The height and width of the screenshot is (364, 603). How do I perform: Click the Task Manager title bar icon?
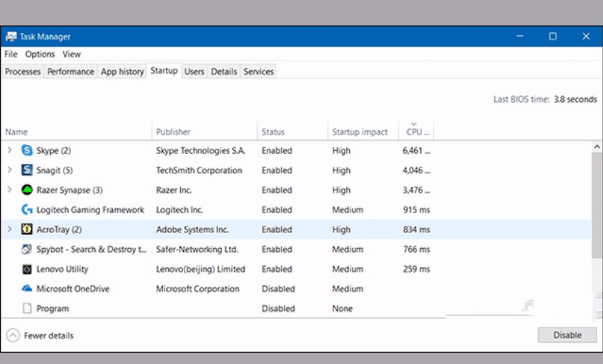pyautogui.click(x=11, y=36)
